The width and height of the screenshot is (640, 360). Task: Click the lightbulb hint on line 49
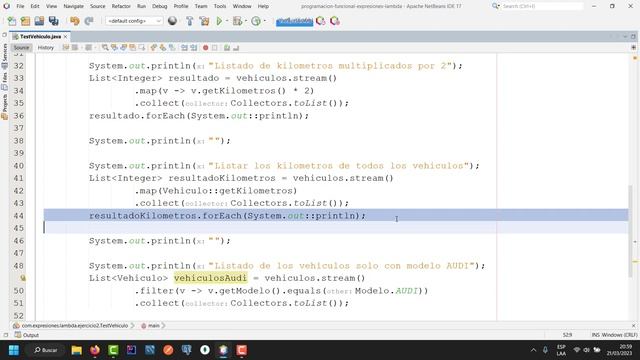point(23,278)
